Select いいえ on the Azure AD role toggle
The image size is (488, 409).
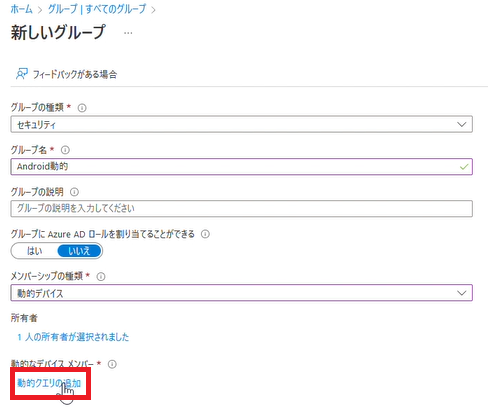tap(79, 251)
